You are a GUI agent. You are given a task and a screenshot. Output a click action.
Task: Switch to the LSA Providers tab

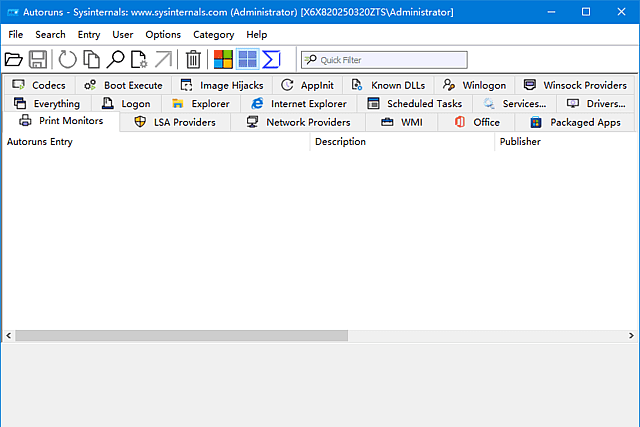point(175,122)
